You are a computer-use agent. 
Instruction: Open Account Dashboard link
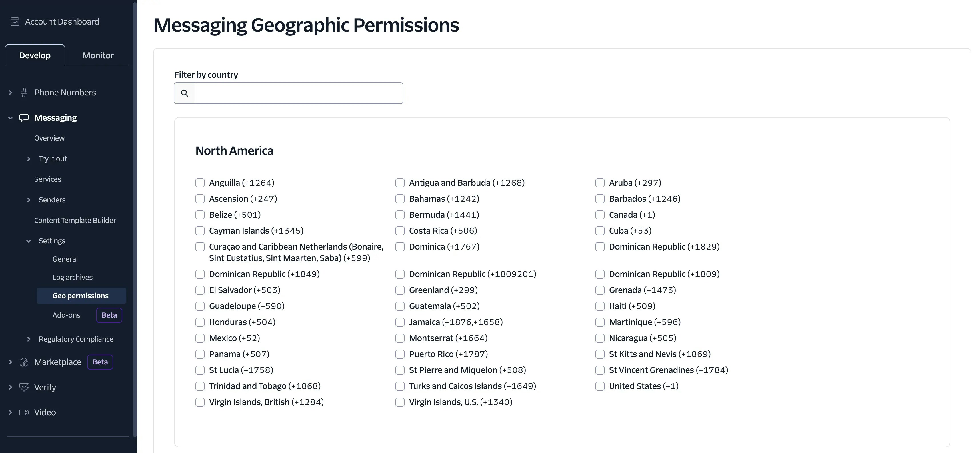62,22
